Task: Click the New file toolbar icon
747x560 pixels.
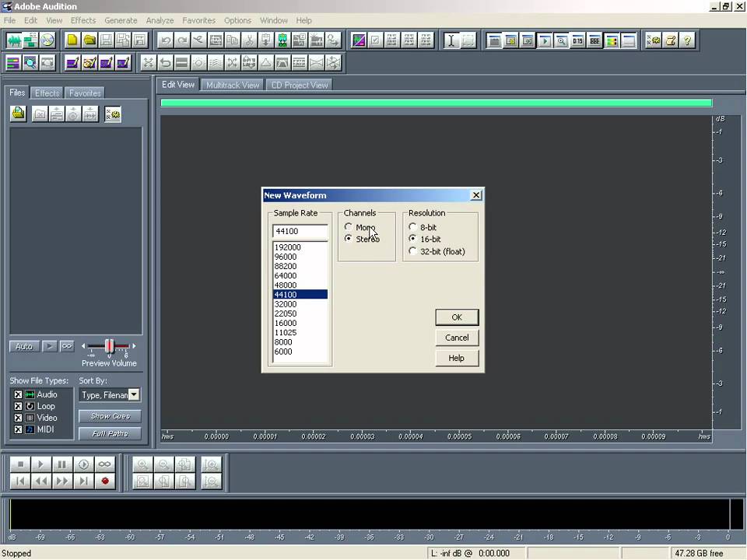Action: click(72, 40)
